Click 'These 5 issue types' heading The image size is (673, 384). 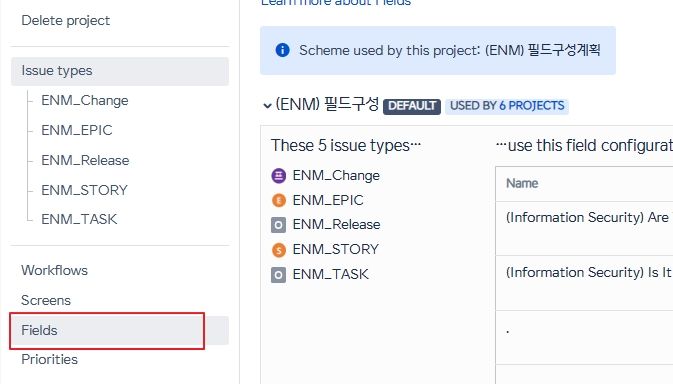point(346,145)
